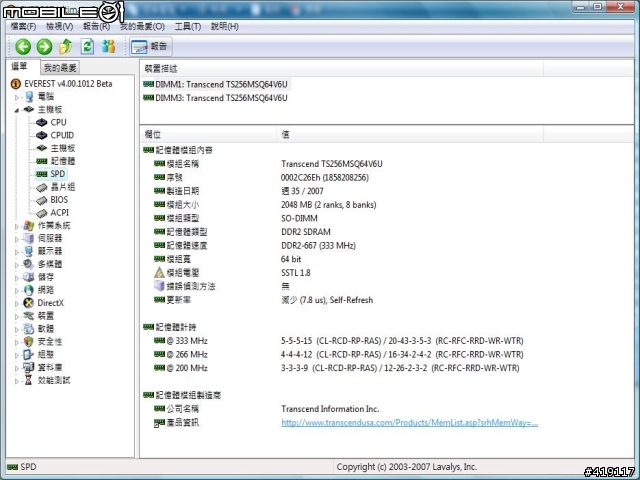
Task: Open the 報告(R) menu
Action: (x=96, y=27)
